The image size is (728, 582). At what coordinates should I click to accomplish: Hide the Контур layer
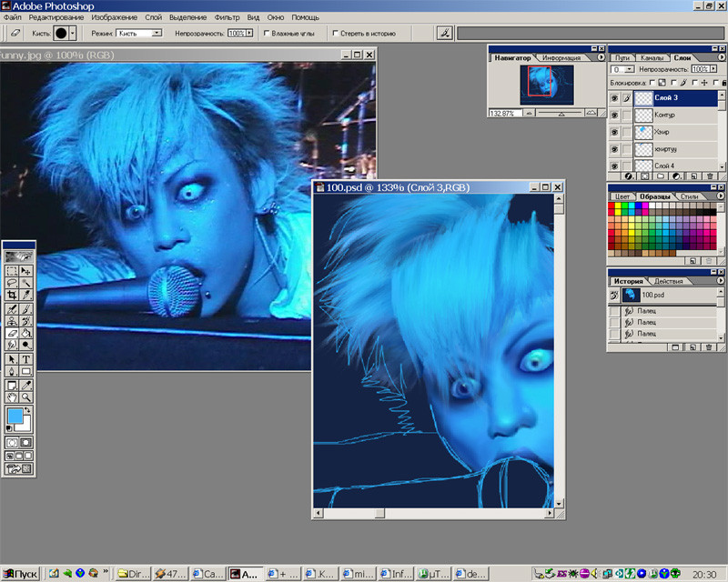(x=614, y=115)
